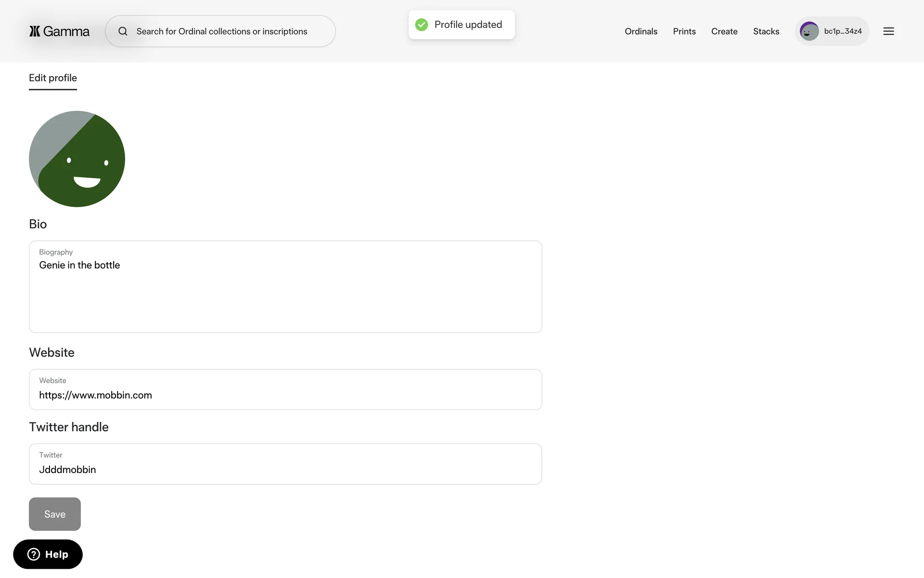Select the Edit profile tab

(53, 78)
